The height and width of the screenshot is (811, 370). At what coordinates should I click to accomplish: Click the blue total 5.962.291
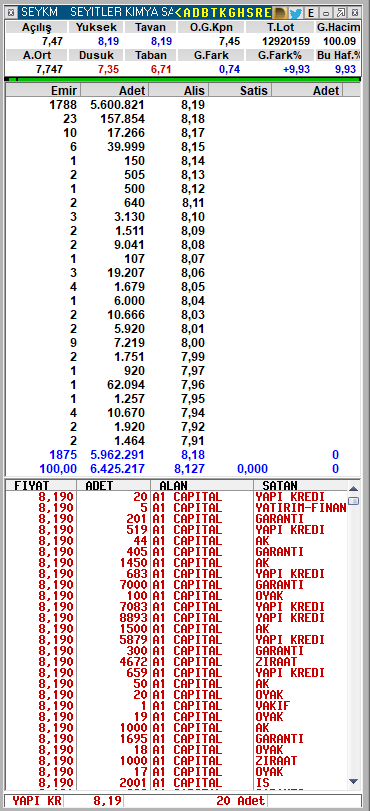click(x=117, y=455)
